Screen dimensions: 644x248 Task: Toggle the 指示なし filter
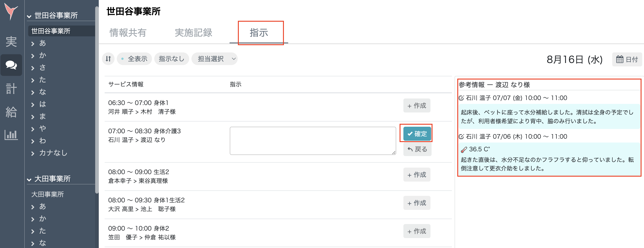click(172, 59)
